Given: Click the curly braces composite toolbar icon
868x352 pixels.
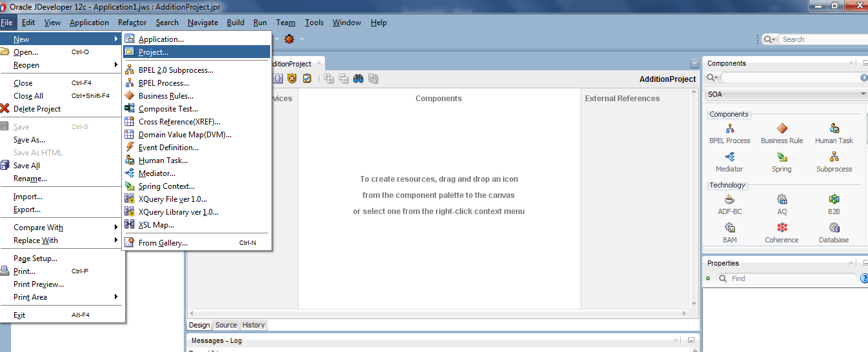Looking at the screenshot, I should coord(278,78).
